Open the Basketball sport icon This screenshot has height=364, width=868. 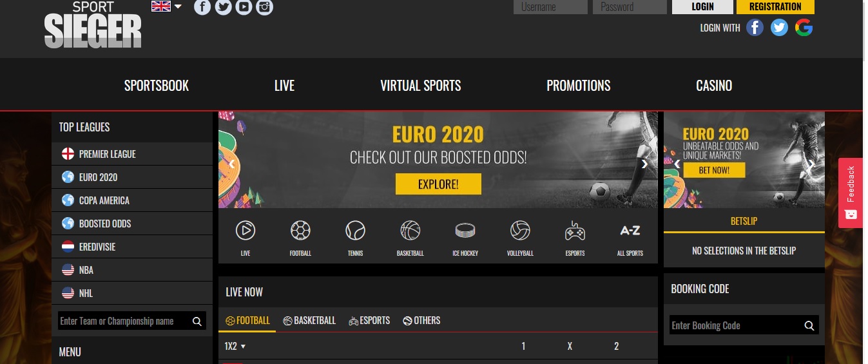410,230
